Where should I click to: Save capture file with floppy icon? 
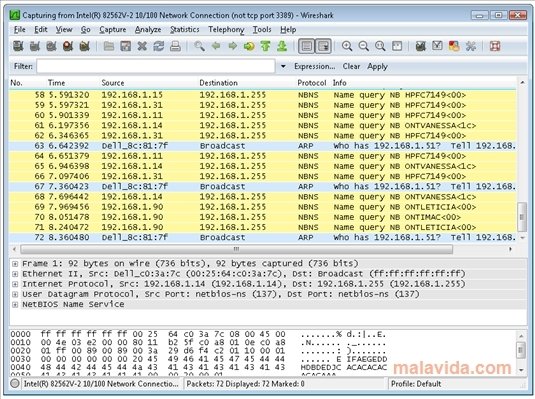(x=126, y=46)
